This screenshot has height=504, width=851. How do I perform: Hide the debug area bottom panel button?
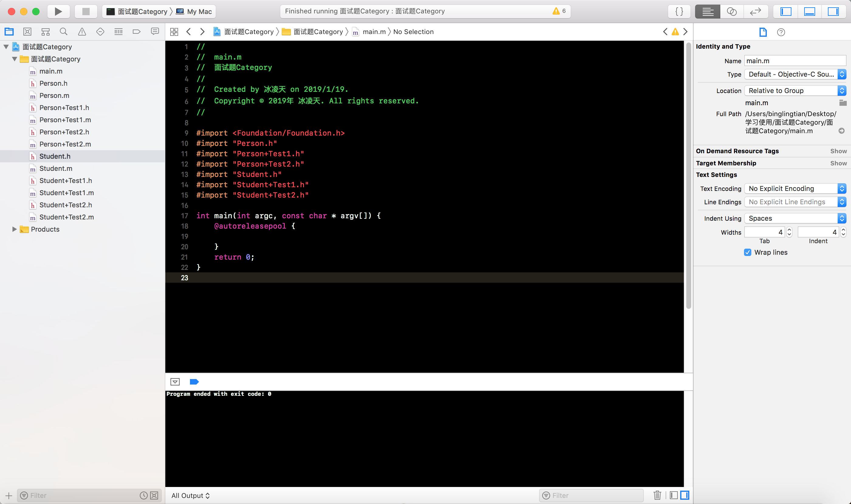(809, 12)
